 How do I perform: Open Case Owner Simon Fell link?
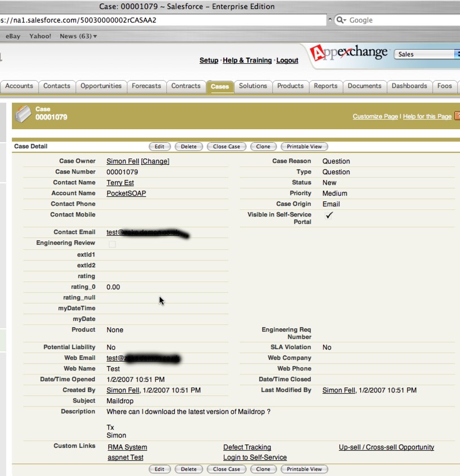click(122, 161)
